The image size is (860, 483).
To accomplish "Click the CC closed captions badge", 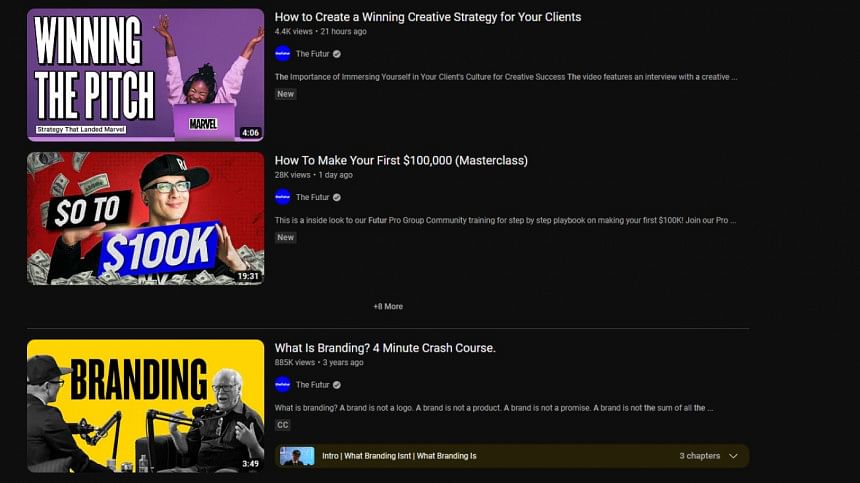I will click(x=283, y=425).
